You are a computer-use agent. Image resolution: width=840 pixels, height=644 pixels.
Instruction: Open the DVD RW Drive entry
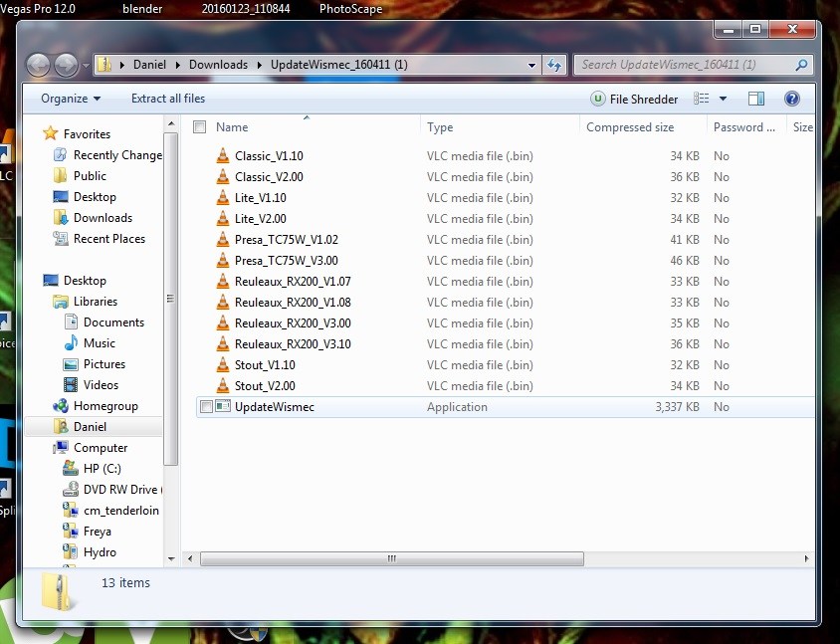[x=112, y=489]
